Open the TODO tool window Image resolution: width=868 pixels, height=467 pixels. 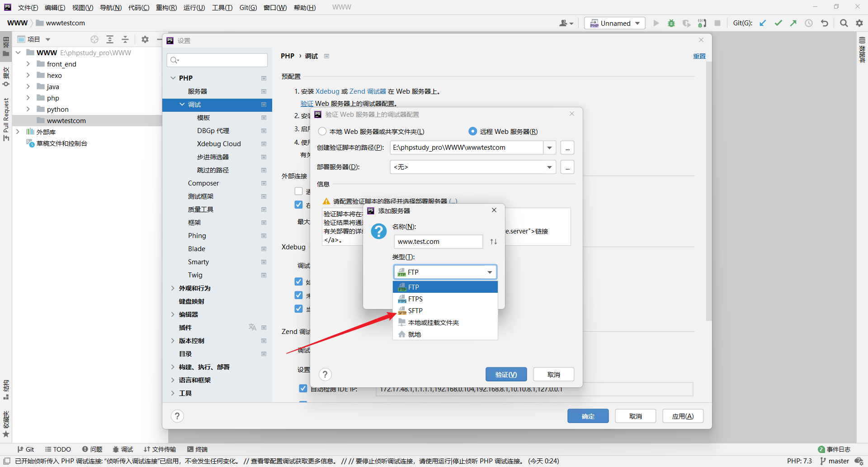point(58,449)
